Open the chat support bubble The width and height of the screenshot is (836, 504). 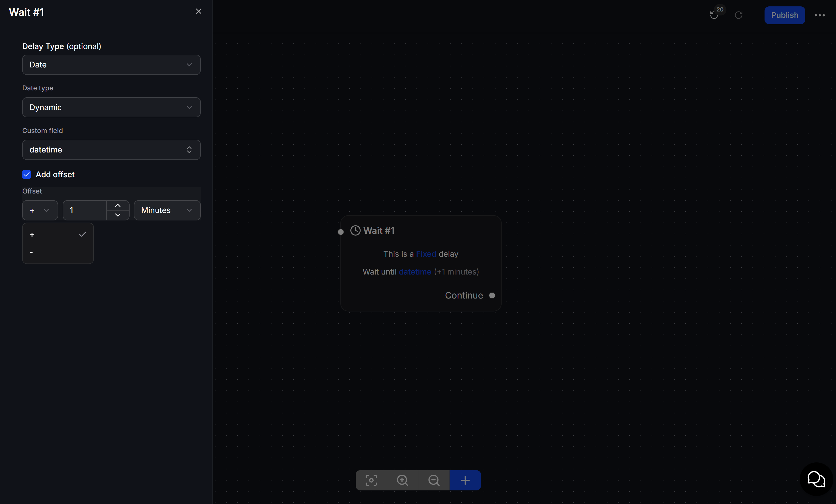[x=816, y=479]
